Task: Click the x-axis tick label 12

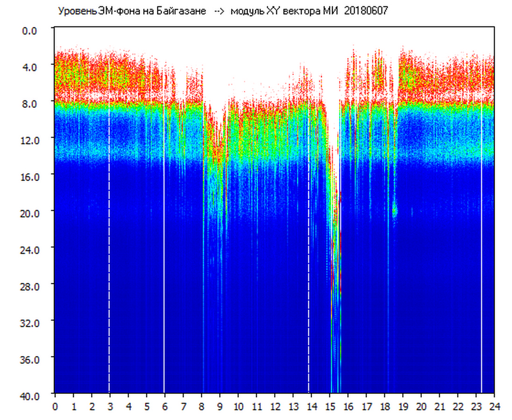Action: 275,406
